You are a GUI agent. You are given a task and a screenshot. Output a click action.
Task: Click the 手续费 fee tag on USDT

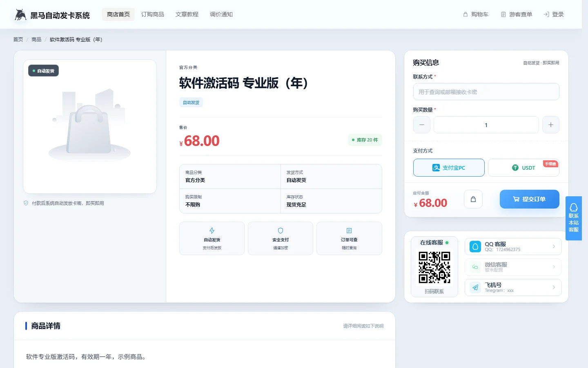550,164
